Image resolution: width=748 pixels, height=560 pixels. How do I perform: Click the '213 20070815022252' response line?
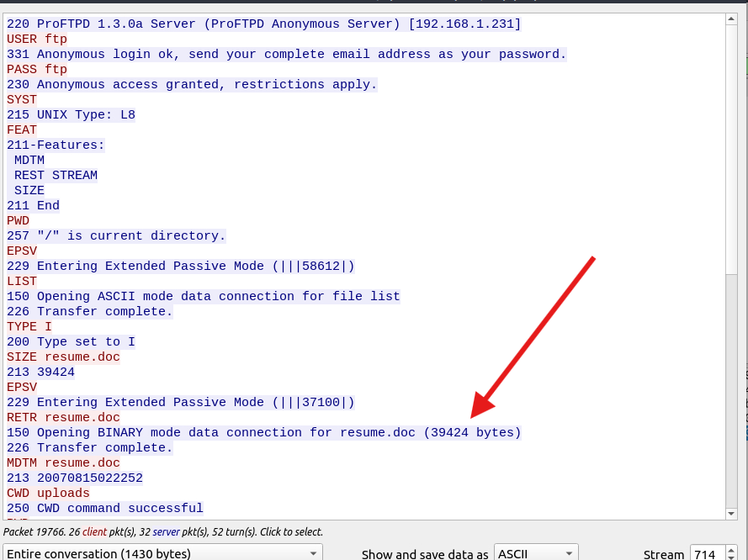pyautogui.click(x=74, y=478)
